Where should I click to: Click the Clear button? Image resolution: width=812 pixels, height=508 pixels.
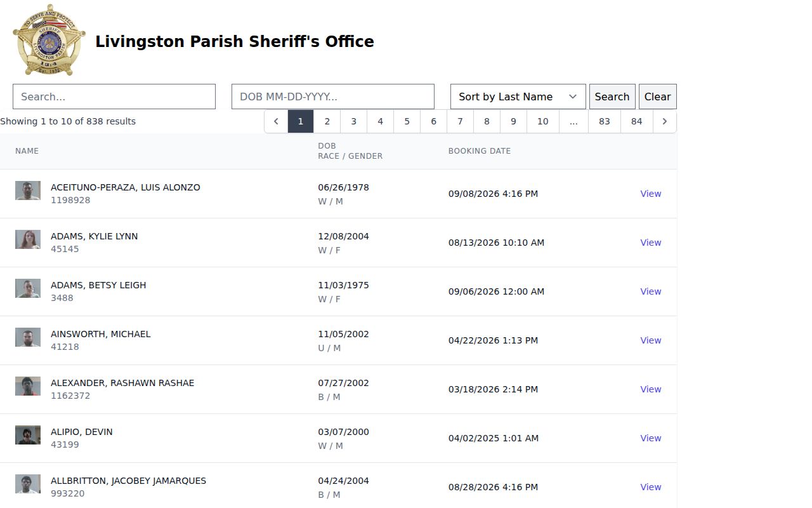[x=657, y=97]
